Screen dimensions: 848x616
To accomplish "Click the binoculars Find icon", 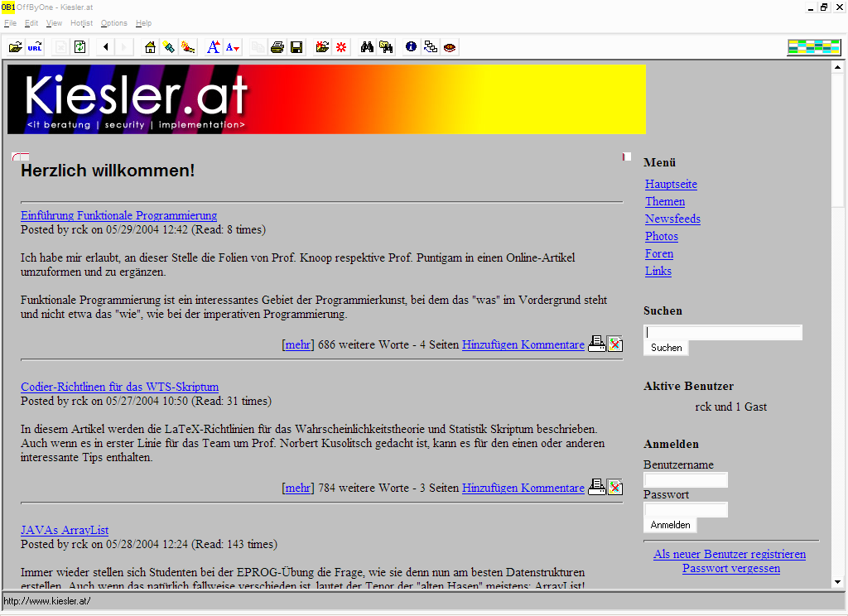I will (367, 47).
